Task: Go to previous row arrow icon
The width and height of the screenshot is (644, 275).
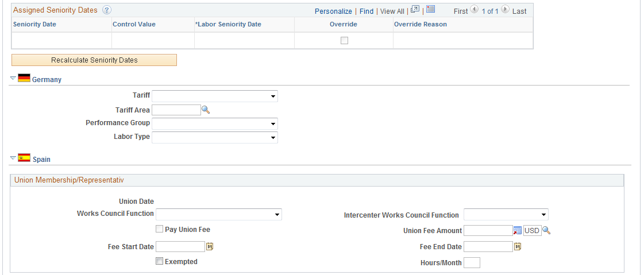Action: click(474, 10)
